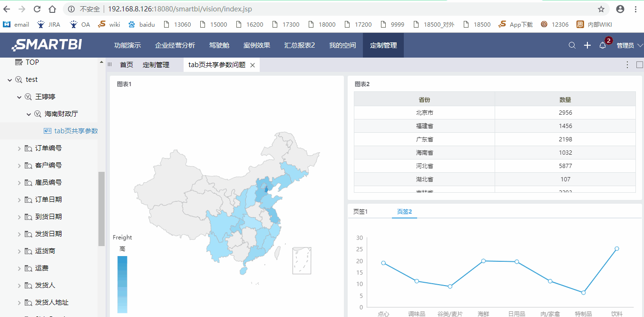This screenshot has height=317, width=644.
Task: Click the SMARTBI logo
Action: click(47, 45)
